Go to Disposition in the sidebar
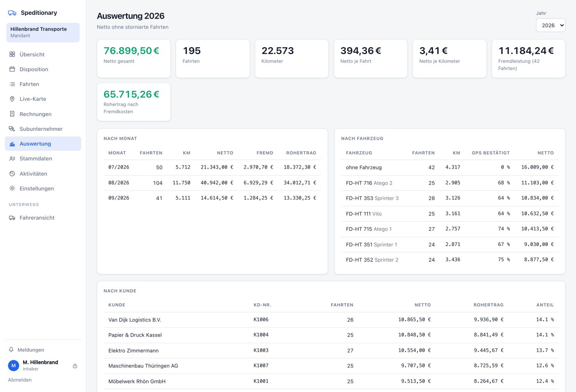 click(x=43, y=69)
